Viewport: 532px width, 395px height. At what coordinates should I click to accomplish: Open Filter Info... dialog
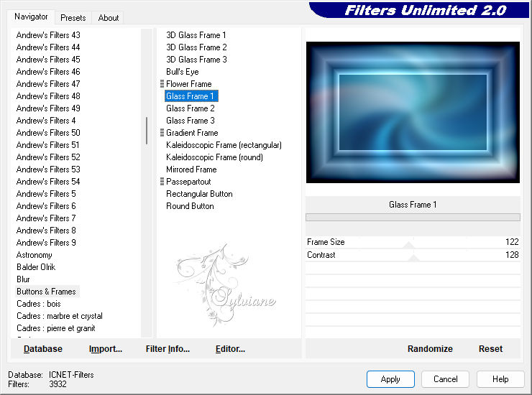[168, 349]
